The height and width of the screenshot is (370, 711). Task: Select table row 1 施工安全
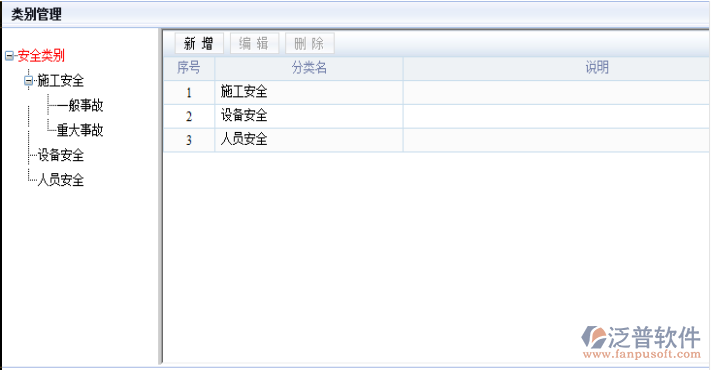point(436,92)
